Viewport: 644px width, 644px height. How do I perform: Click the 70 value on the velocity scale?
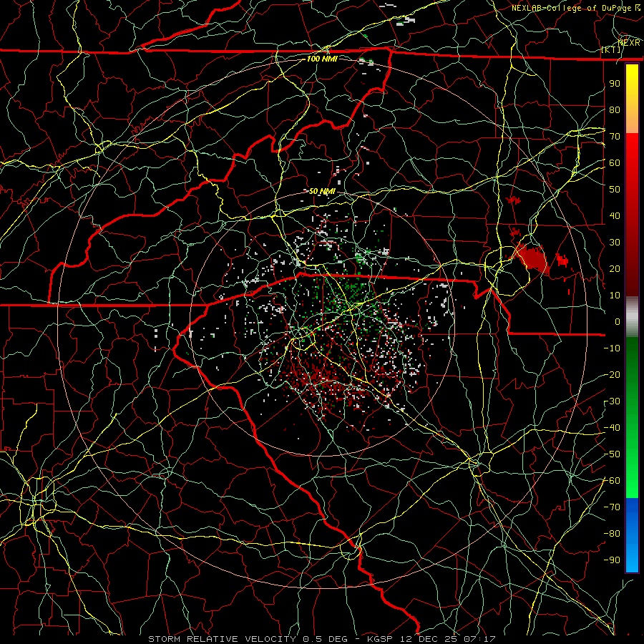point(615,137)
